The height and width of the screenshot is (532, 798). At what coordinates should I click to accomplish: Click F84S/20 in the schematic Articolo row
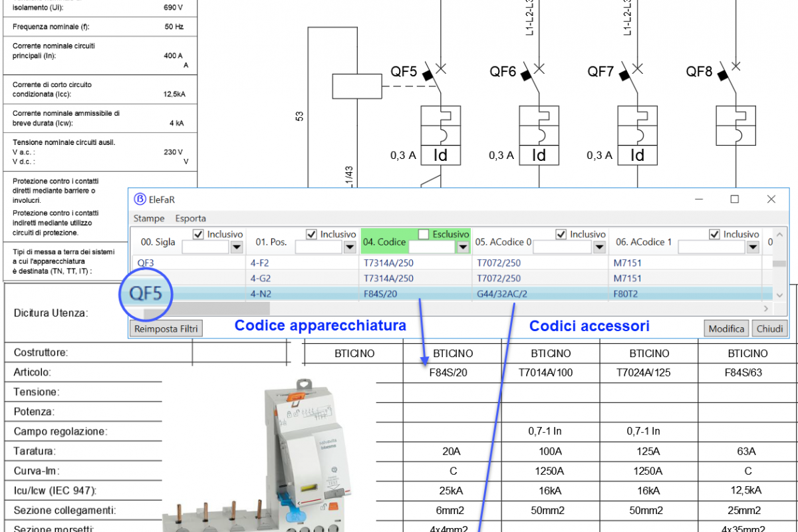pos(449,372)
